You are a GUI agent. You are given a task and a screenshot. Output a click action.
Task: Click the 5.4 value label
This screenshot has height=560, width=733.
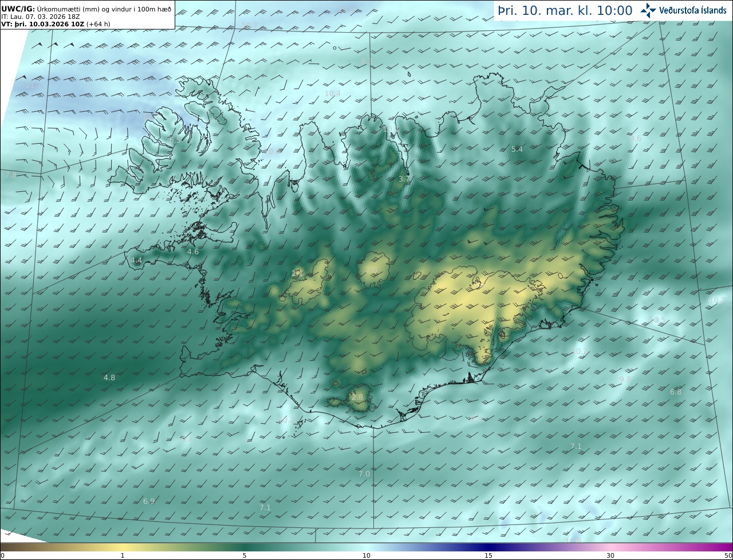coord(517,149)
